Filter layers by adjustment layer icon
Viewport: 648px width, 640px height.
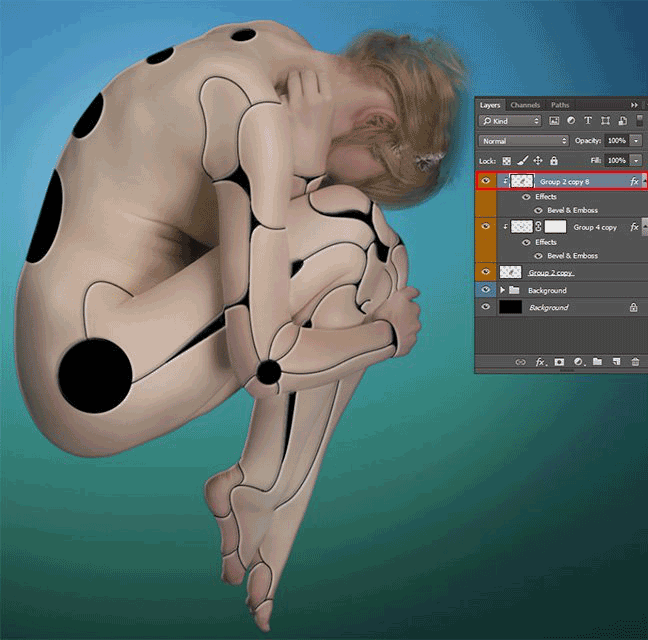(x=571, y=121)
